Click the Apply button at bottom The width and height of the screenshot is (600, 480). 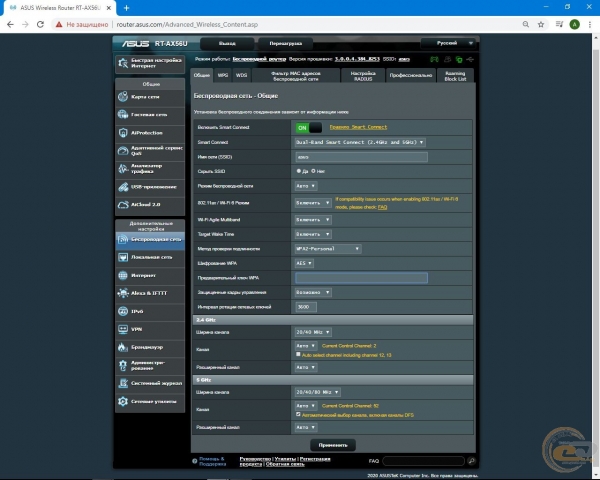333,445
